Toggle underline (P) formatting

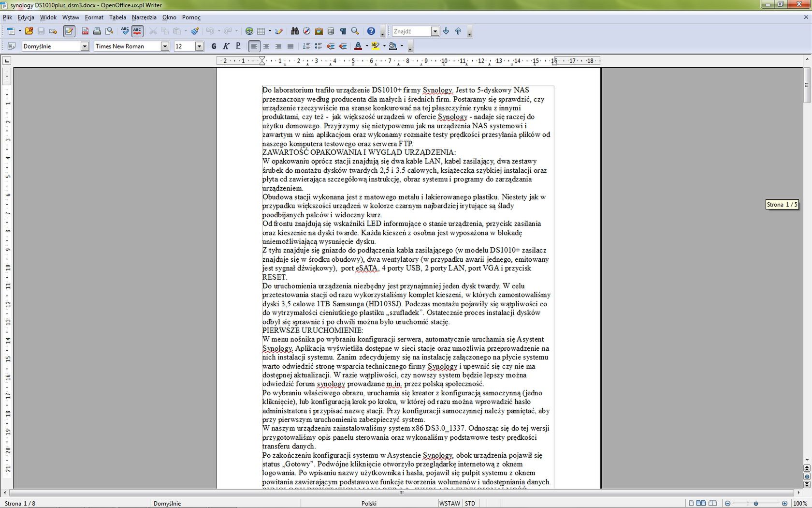point(238,46)
